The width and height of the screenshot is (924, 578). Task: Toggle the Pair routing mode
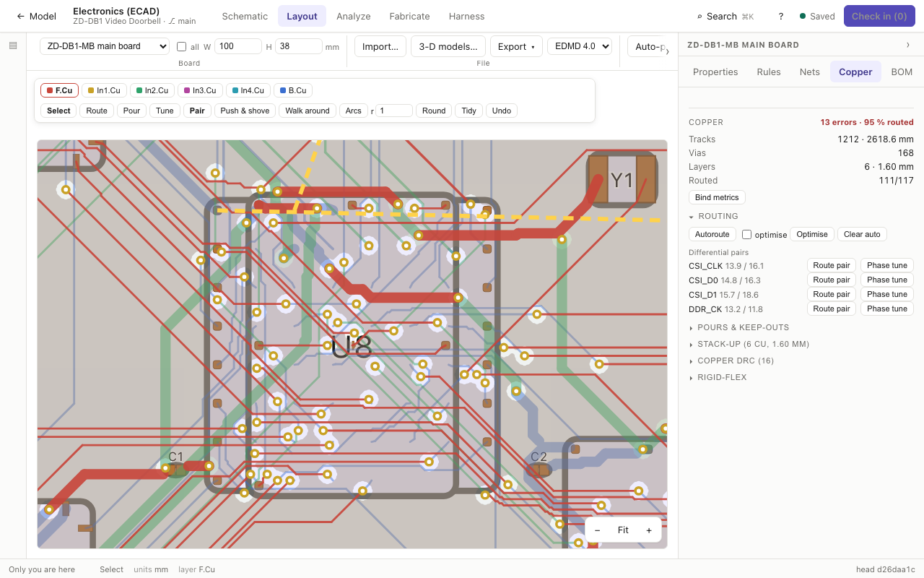point(197,111)
